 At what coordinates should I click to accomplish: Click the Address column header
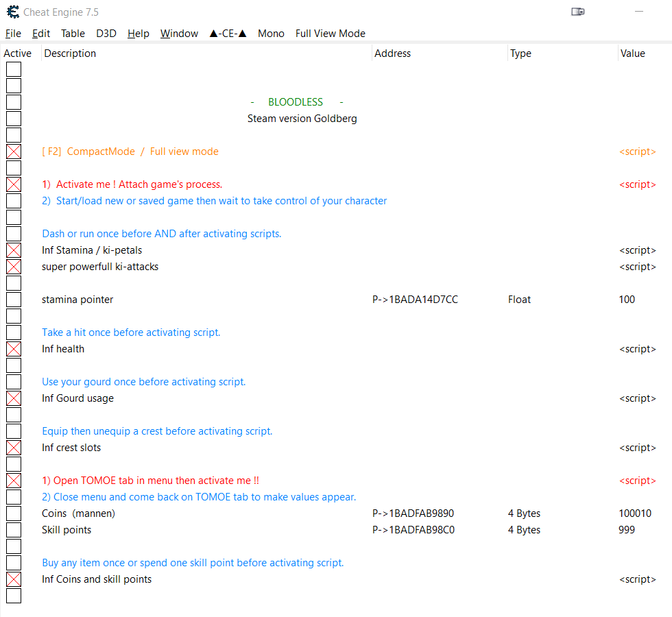pos(392,53)
